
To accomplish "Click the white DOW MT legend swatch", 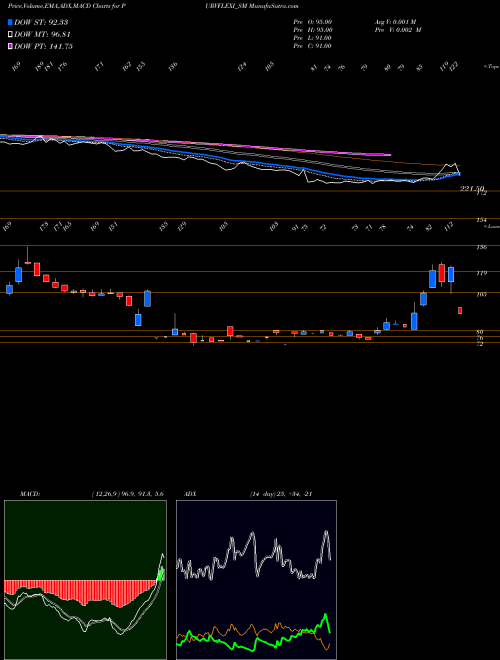I will 10,35.
